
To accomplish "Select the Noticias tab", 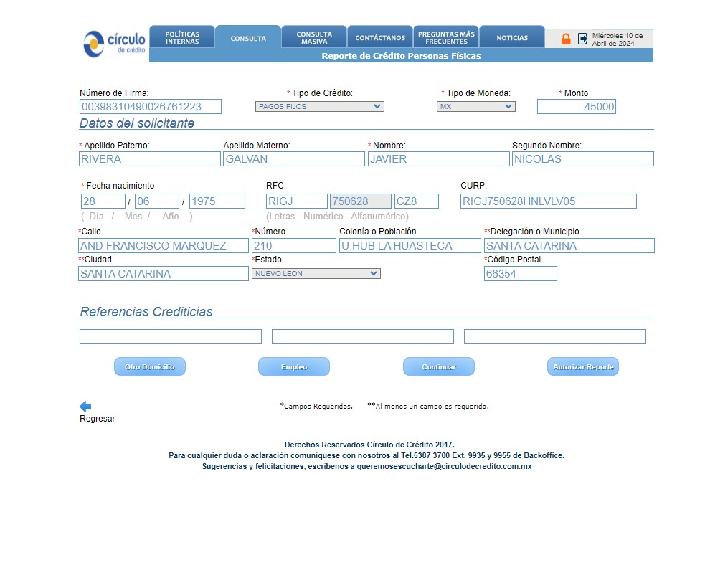I will pyautogui.click(x=512, y=38).
